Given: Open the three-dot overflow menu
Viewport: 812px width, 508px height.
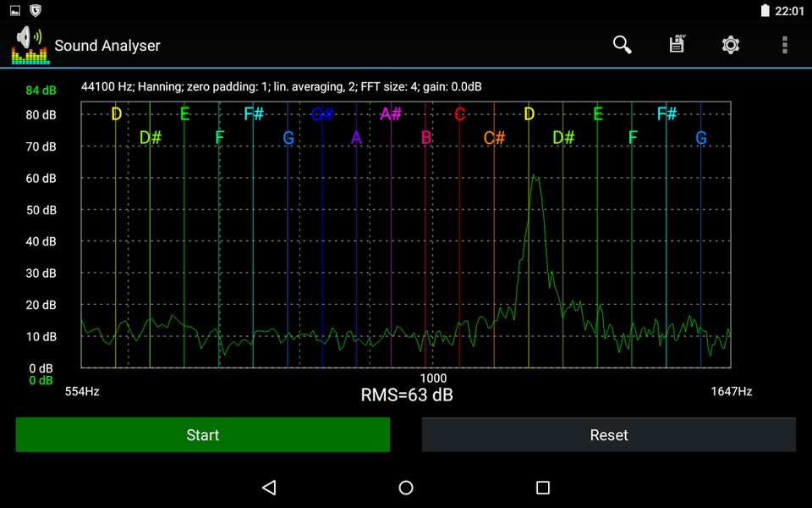Looking at the screenshot, I should pyautogui.click(x=785, y=45).
